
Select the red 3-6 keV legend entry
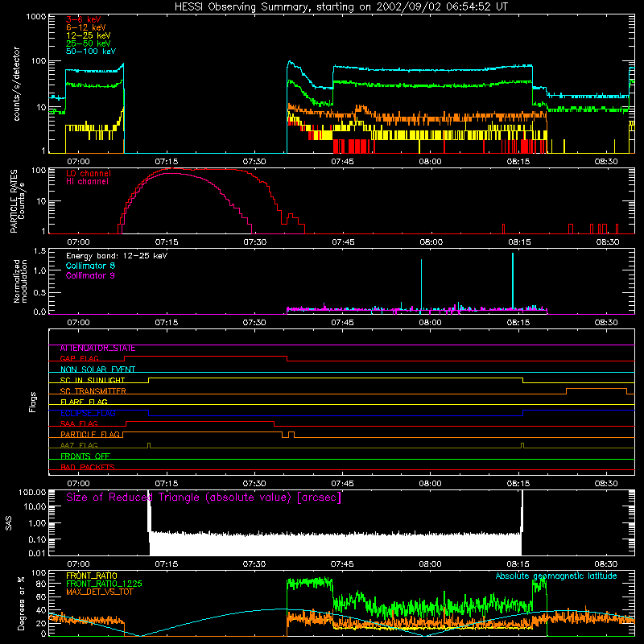84,19
